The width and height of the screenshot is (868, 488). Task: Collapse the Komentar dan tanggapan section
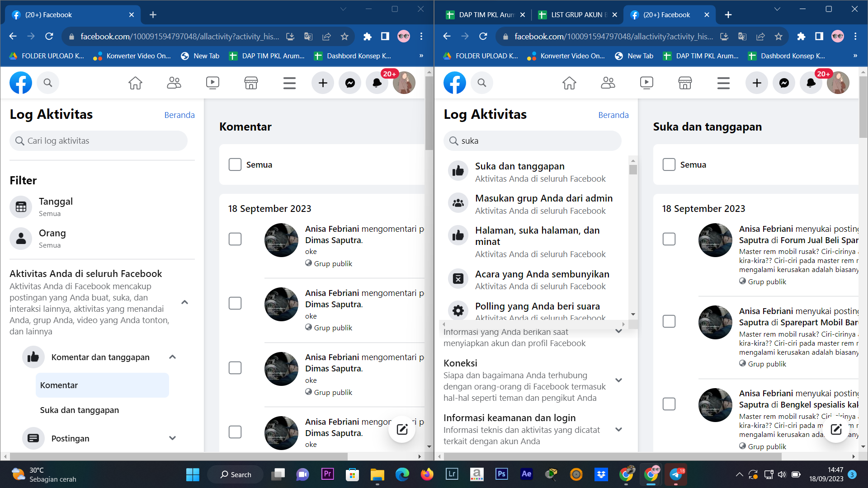pyautogui.click(x=172, y=357)
